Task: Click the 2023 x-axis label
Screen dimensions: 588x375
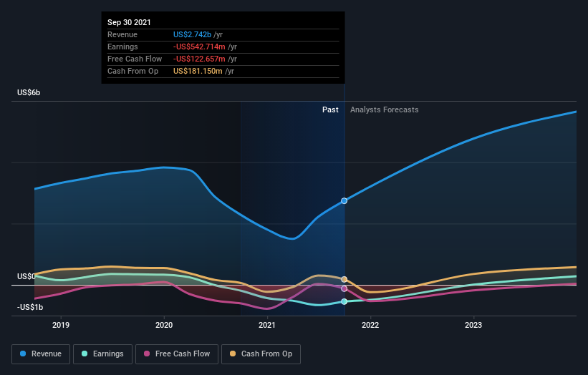Action: coord(473,325)
